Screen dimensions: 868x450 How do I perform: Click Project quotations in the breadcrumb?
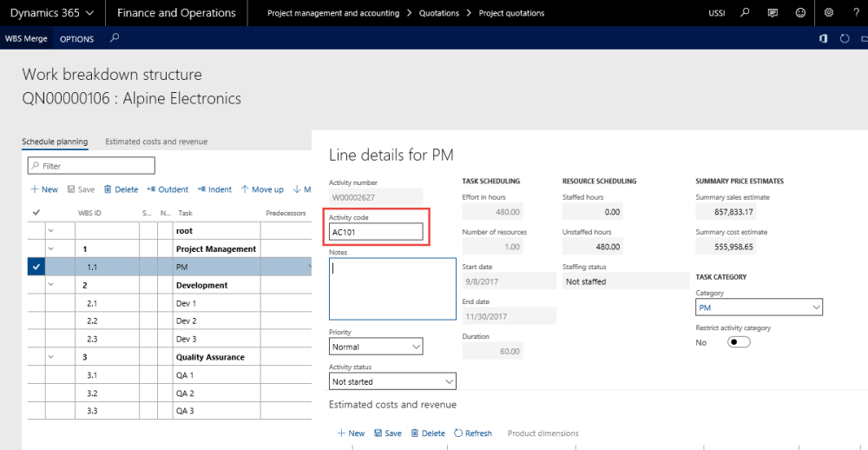point(511,13)
